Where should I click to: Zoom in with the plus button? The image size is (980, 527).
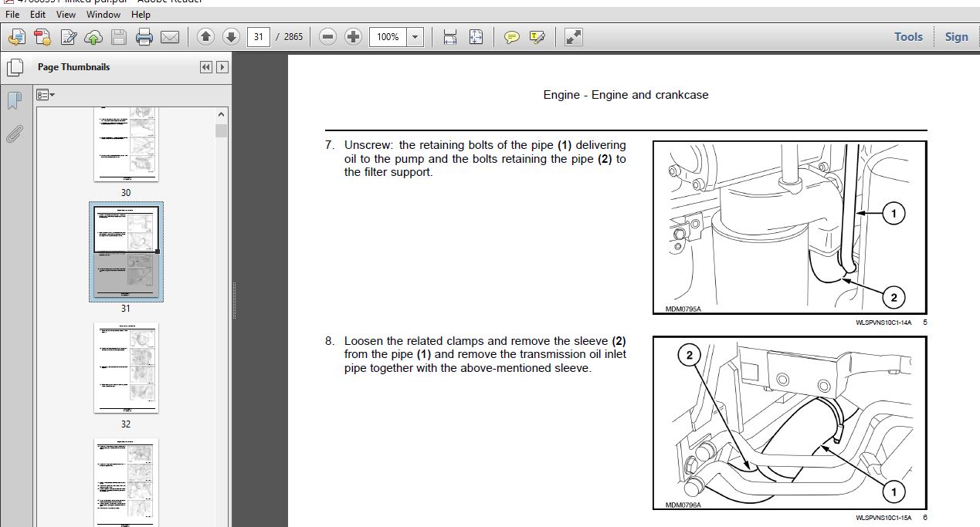tap(353, 36)
